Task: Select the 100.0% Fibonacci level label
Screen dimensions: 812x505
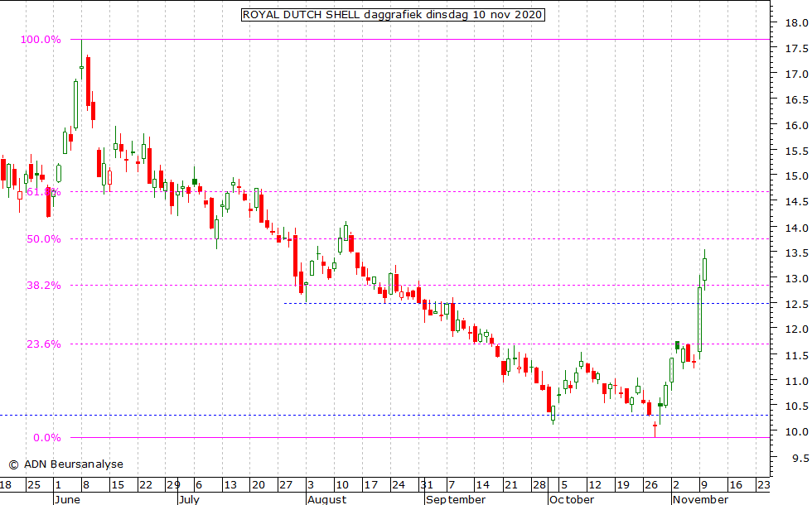Action: (x=41, y=40)
